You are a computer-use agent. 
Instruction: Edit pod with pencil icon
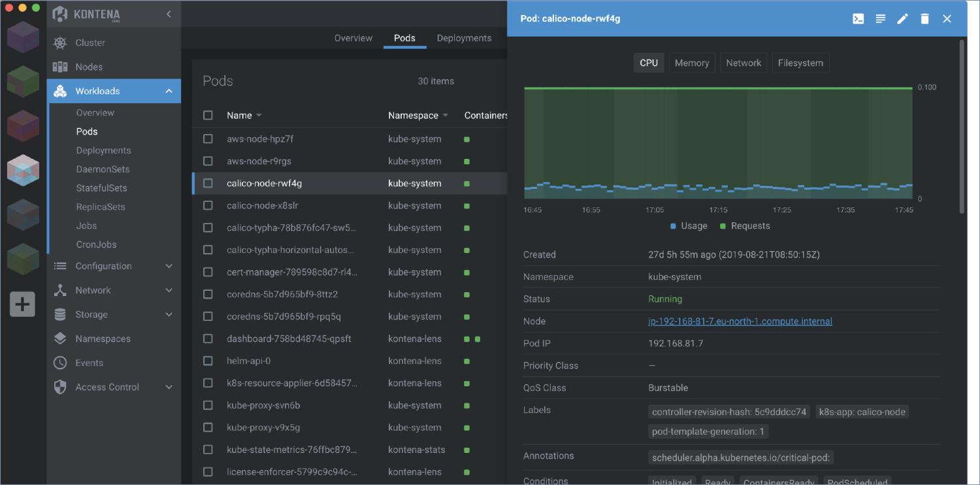point(902,19)
